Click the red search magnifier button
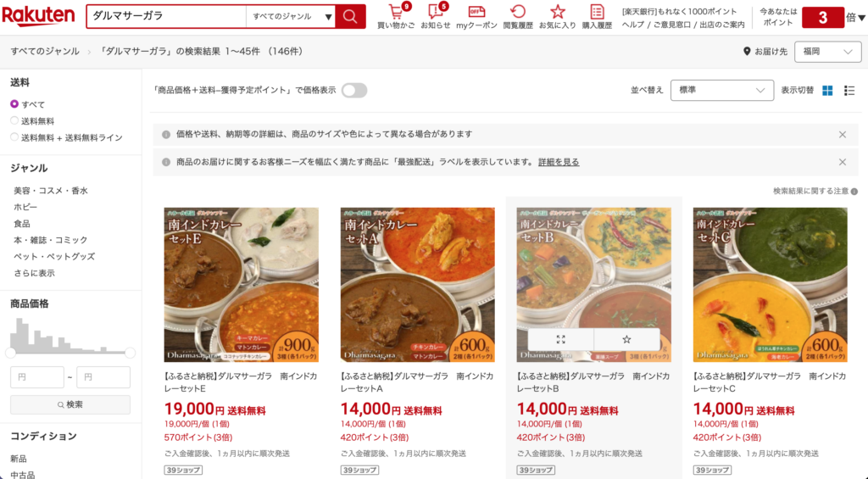The width and height of the screenshot is (868, 479). pyautogui.click(x=350, y=16)
